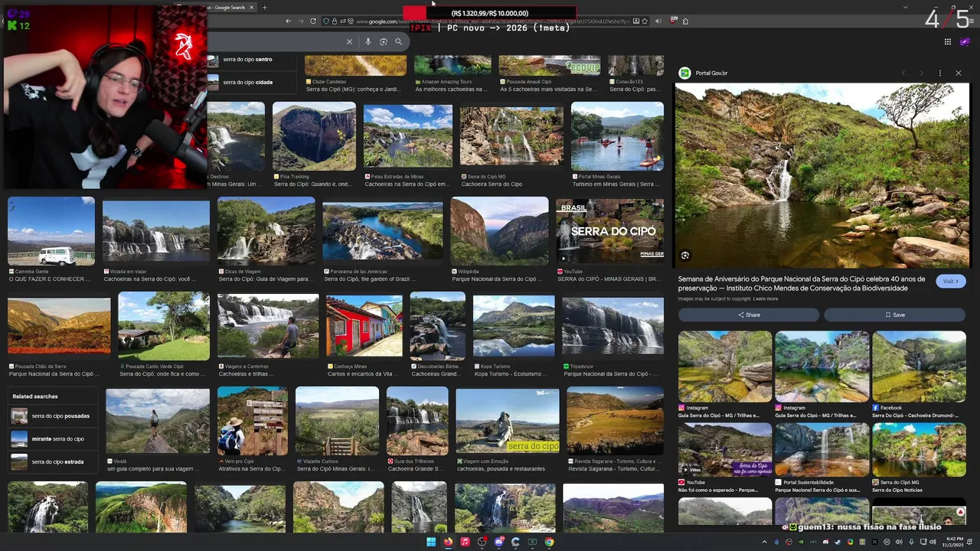Open the taskbar clock showing 6:42 PM
This screenshot has height=551, width=980.
(x=954, y=542)
